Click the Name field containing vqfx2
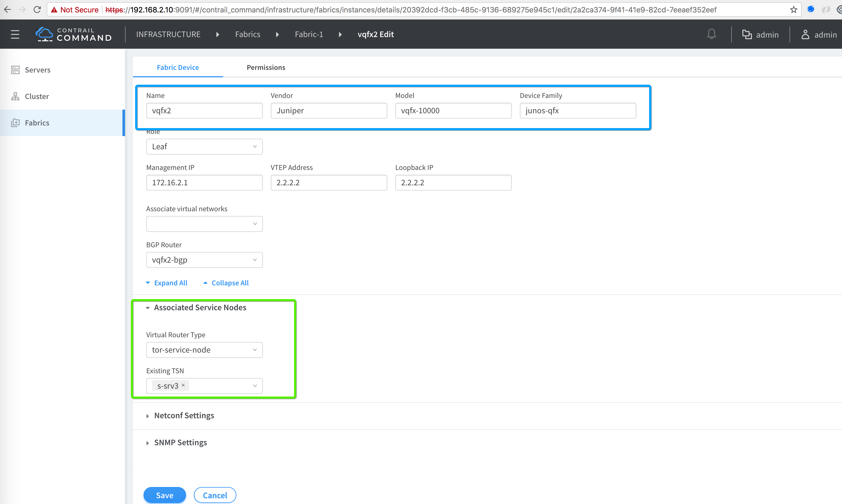842x504 pixels. click(204, 111)
